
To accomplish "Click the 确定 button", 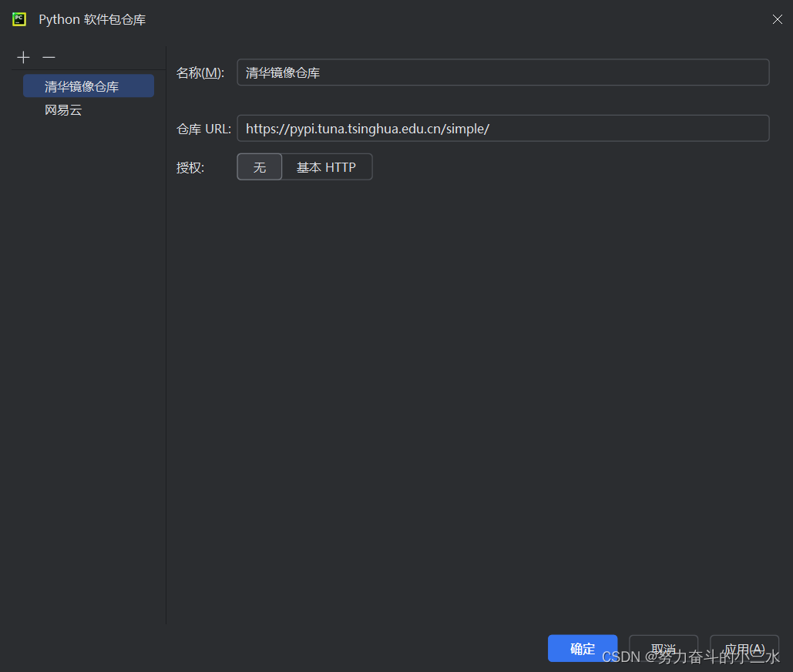I will pyautogui.click(x=582, y=648).
